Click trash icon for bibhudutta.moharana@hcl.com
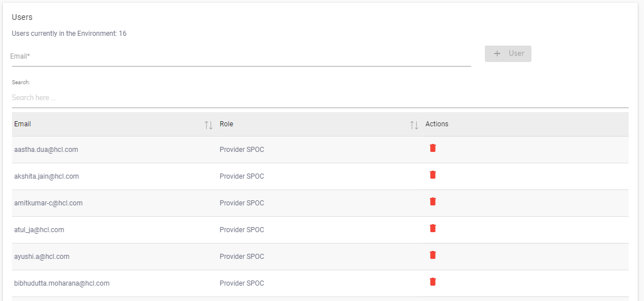Screen dimensions: 644x301 click(x=433, y=282)
